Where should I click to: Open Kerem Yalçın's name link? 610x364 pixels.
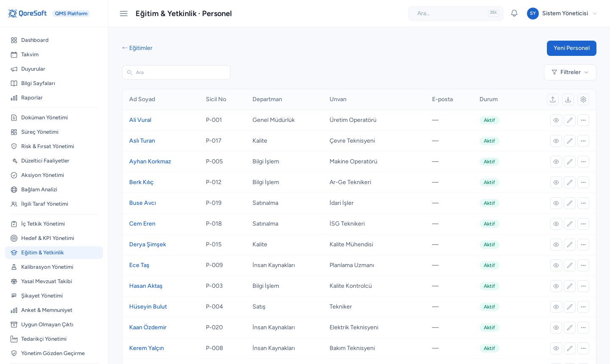pos(147,348)
